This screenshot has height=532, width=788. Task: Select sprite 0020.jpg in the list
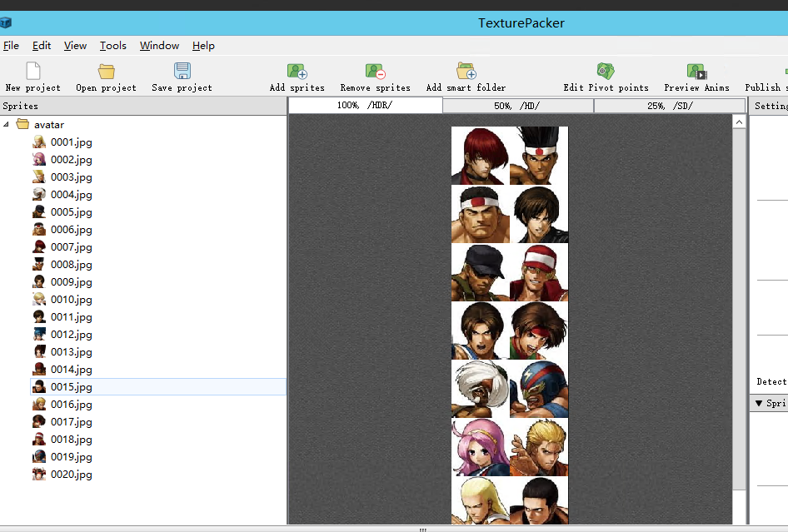click(x=158, y=475)
